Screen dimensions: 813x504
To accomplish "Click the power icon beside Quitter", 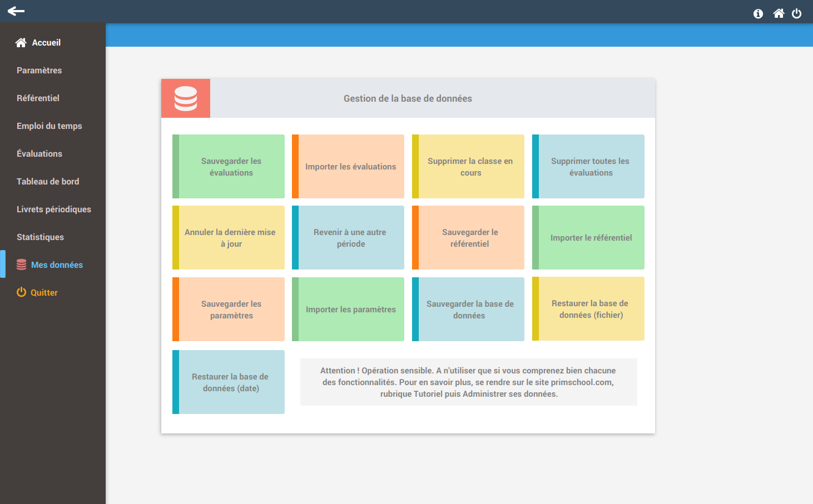I will 22,292.
